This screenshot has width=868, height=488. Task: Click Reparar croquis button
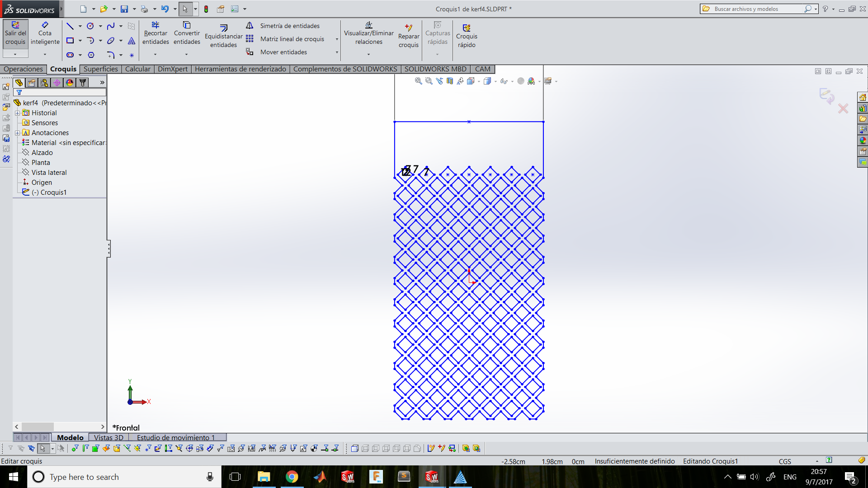(408, 36)
